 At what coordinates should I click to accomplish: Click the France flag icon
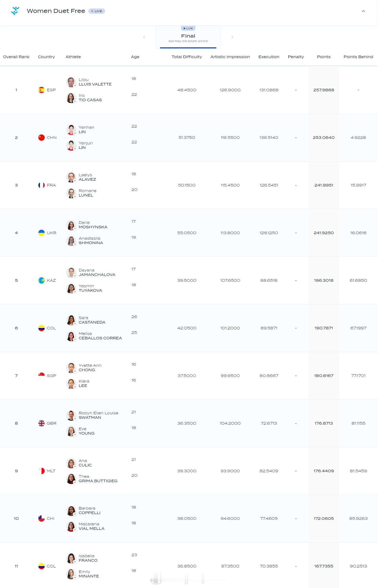coord(42,185)
